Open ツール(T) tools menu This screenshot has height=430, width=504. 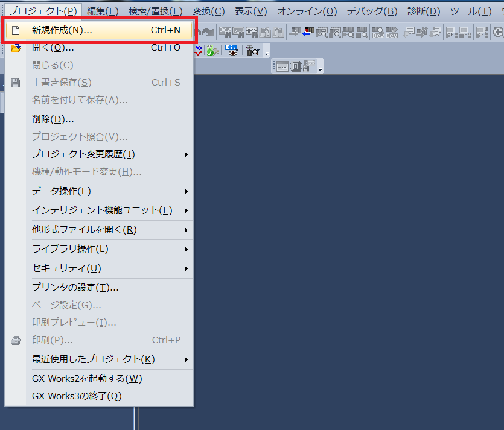point(471,11)
